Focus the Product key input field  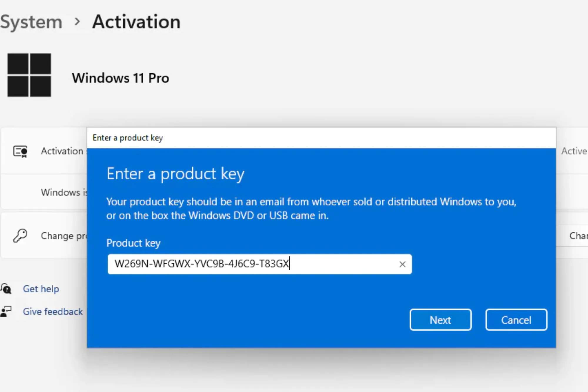260,264
